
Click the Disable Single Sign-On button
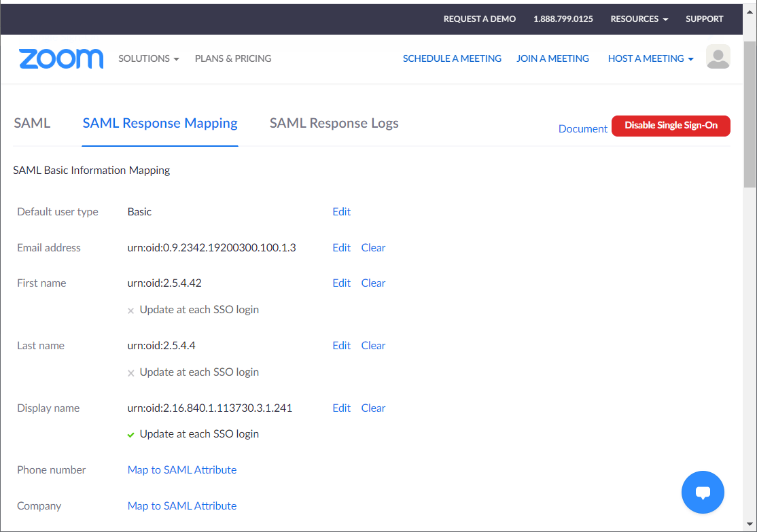click(x=671, y=126)
